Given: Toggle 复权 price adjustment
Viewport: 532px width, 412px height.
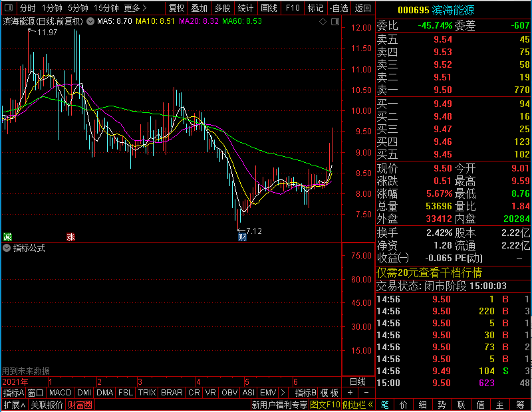Looking at the screenshot, I should click(176, 8).
